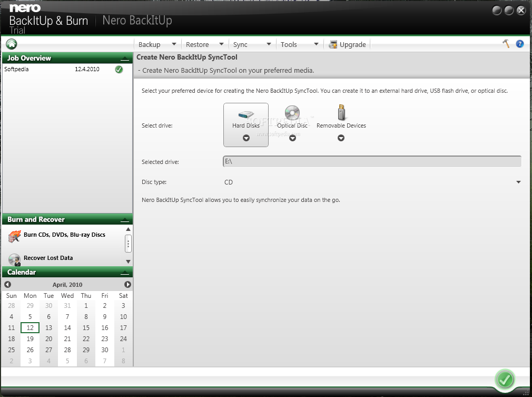The width and height of the screenshot is (532, 397).
Task: Expand the Restore menu arrow
Action: pyautogui.click(x=222, y=44)
